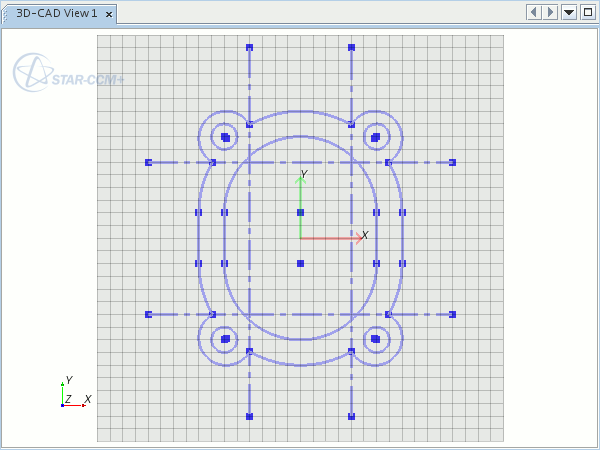Close the 3D-CAD View 1 tab
This screenshot has width=600, height=450.
coord(109,14)
